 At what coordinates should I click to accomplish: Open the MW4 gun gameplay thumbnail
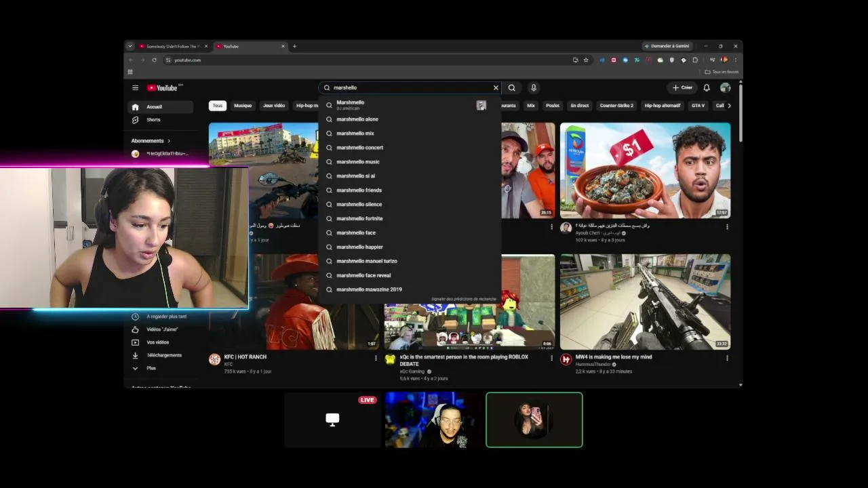point(645,302)
